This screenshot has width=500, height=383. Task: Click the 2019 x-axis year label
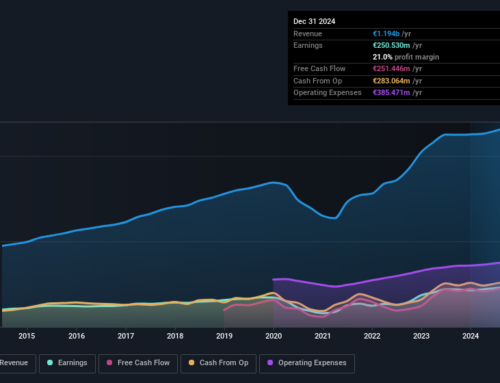click(224, 336)
